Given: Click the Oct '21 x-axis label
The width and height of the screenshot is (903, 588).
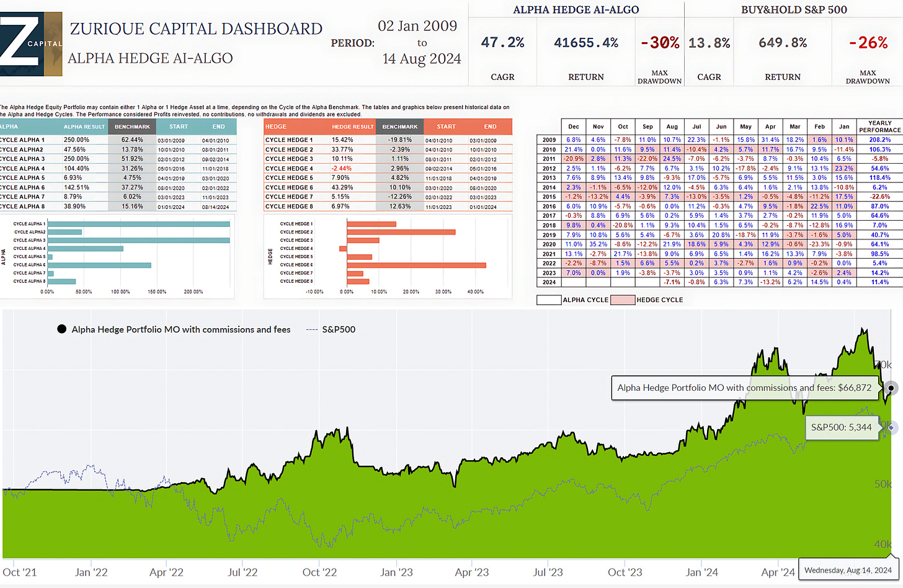Looking at the screenshot, I should click(20, 572).
